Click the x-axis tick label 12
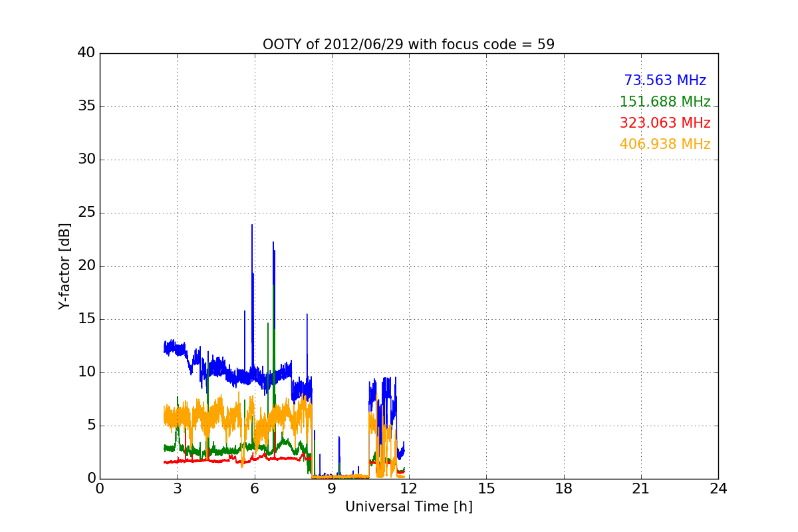 409,488
